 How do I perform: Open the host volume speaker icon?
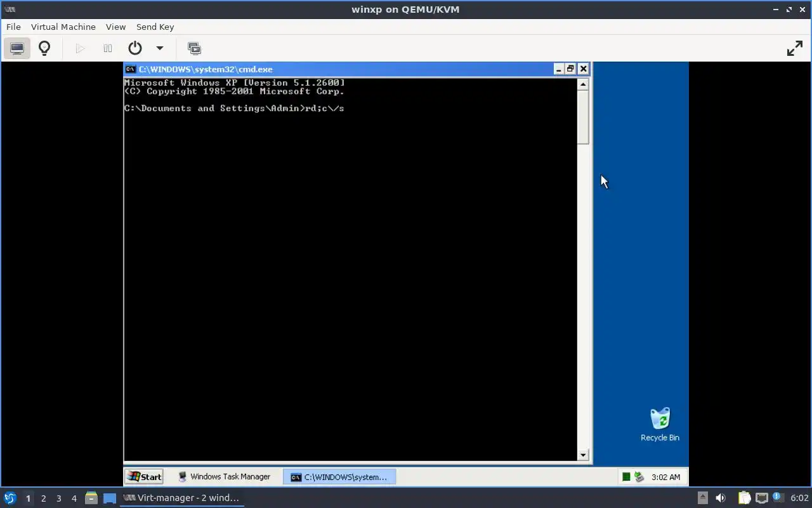coord(721,498)
